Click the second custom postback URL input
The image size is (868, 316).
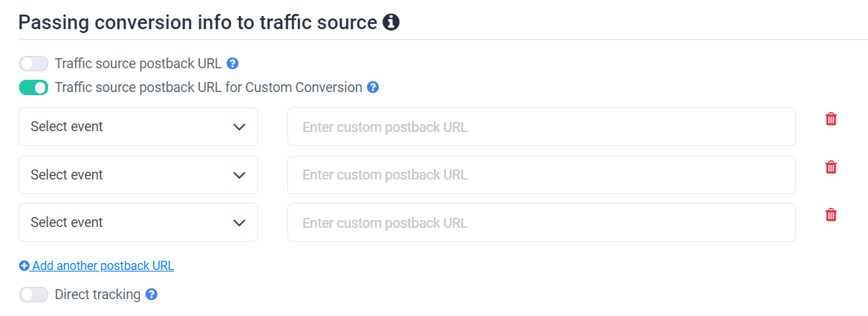[x=541, y=175]
